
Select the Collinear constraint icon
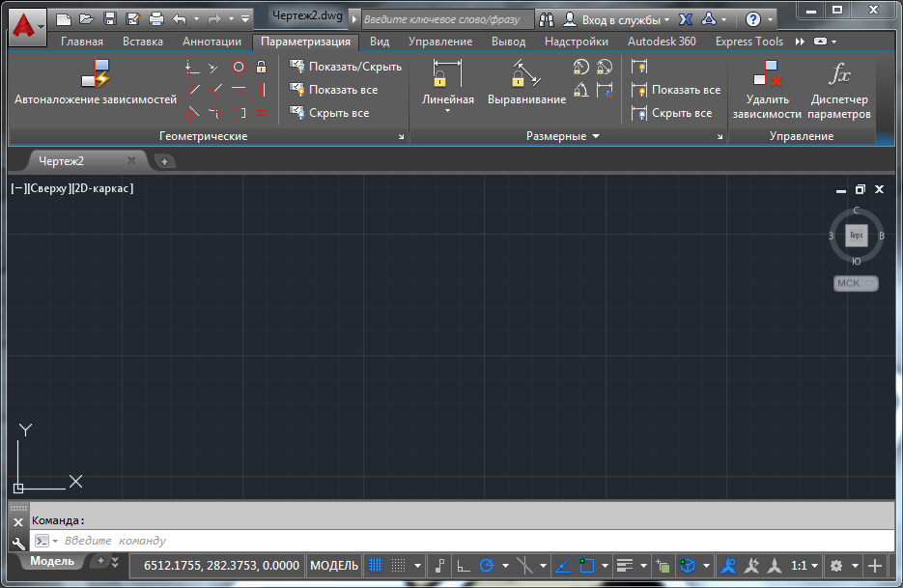click(214, 67)
